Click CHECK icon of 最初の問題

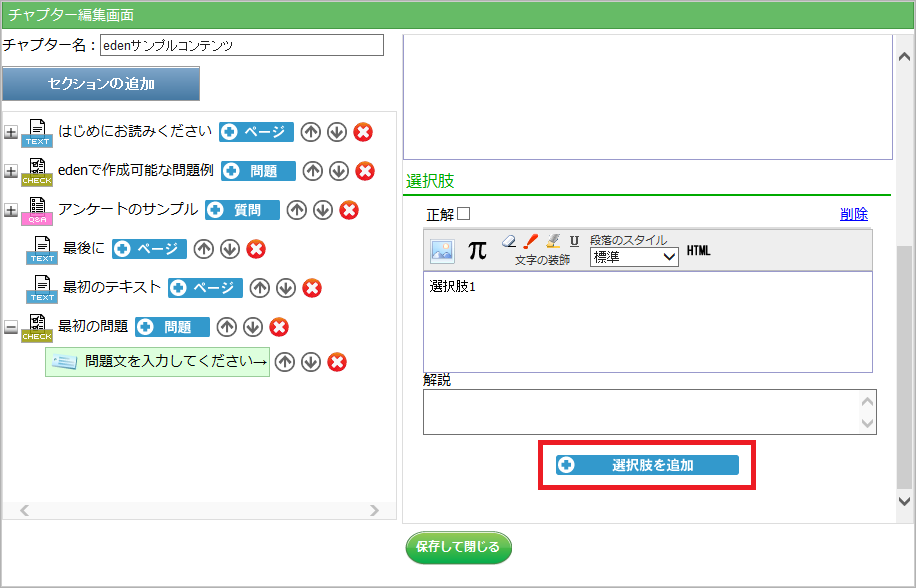[37, 328]
